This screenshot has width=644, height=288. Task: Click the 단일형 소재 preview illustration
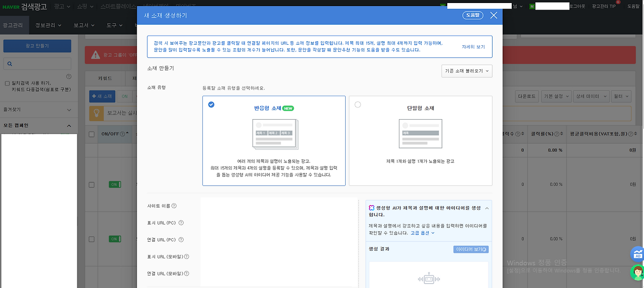pos(420,134)
